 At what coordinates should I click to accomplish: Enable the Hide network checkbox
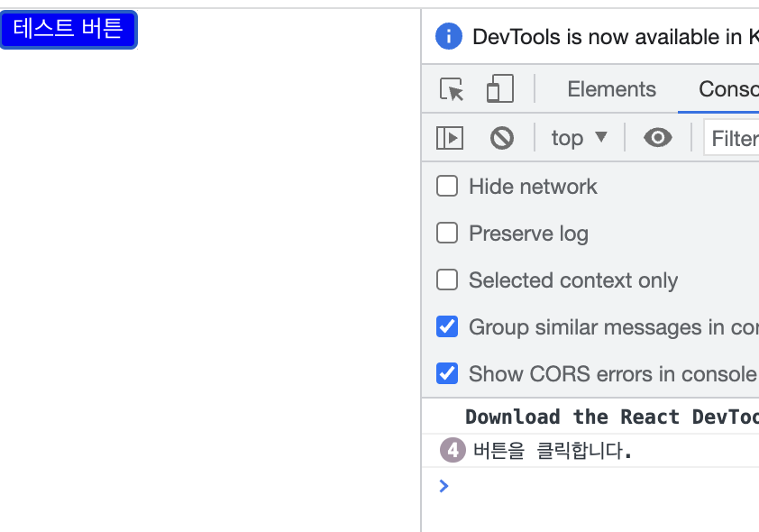pos(447,187)
